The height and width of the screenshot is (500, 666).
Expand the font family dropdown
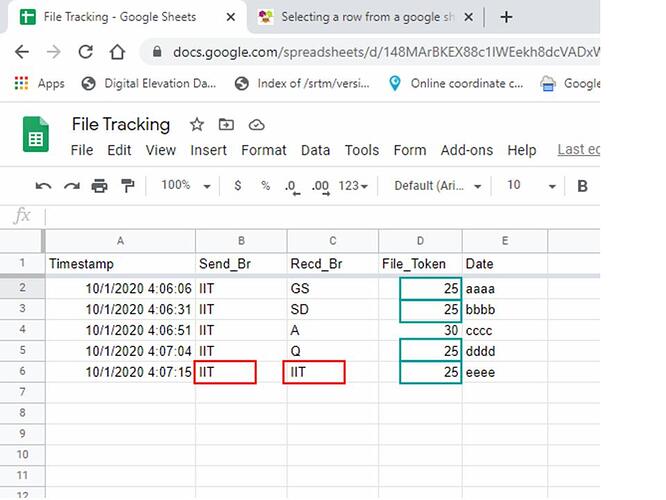437,186
